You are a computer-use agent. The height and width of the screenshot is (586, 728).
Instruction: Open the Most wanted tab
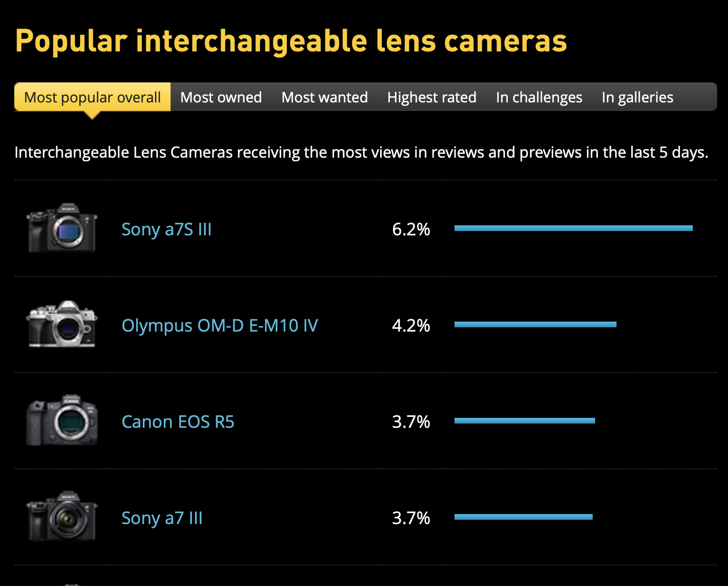point(324,97)
